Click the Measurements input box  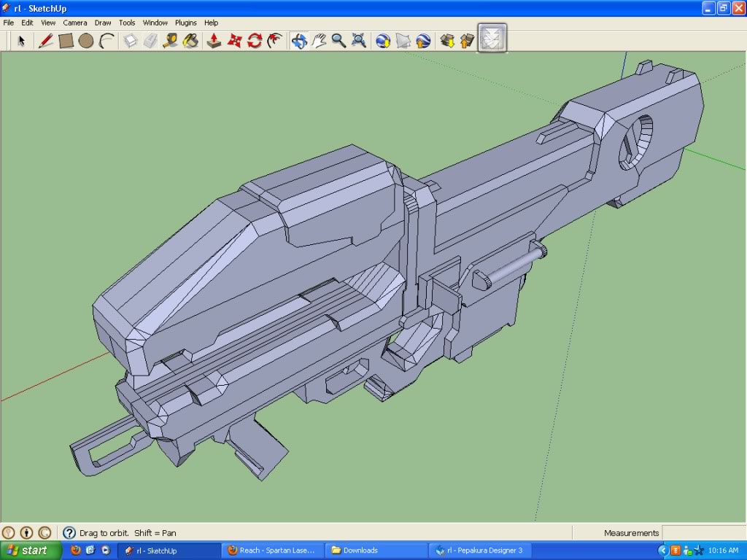pyautogui.click(x=703, y=533)
